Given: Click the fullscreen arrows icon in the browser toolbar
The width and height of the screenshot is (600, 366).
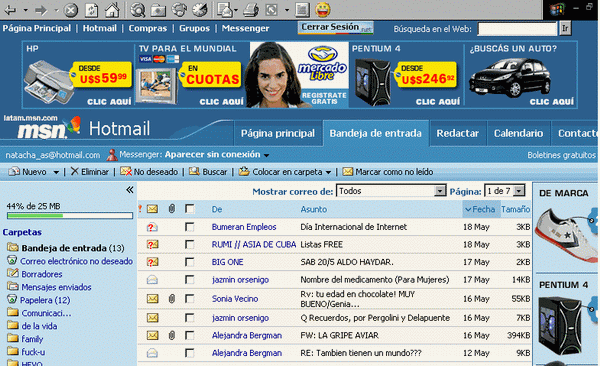Looking at the screenshot, I should [272, 10].
